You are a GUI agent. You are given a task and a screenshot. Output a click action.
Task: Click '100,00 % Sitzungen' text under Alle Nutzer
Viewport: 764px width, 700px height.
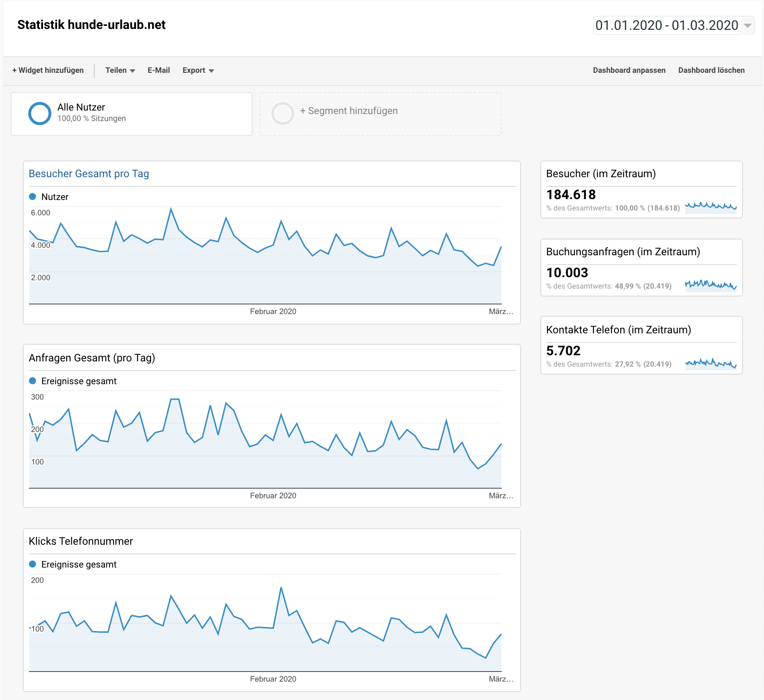92,118
